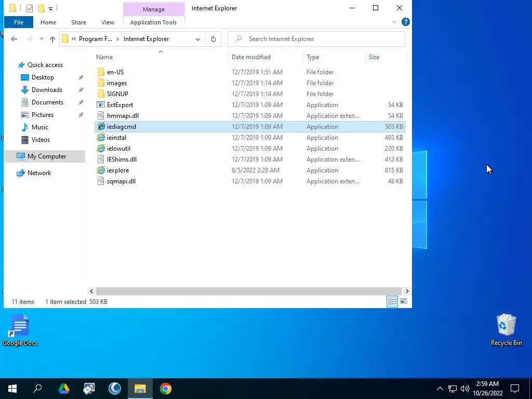Go up one folder level
532x399 pixels.
tap(52, 39)
